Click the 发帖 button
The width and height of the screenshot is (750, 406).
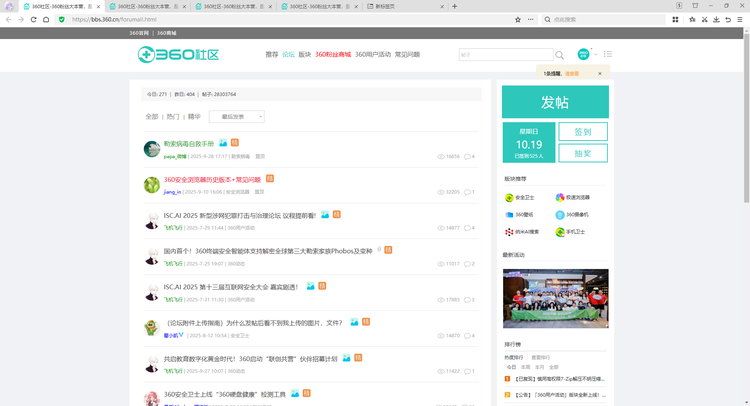[x=555, y=102]
